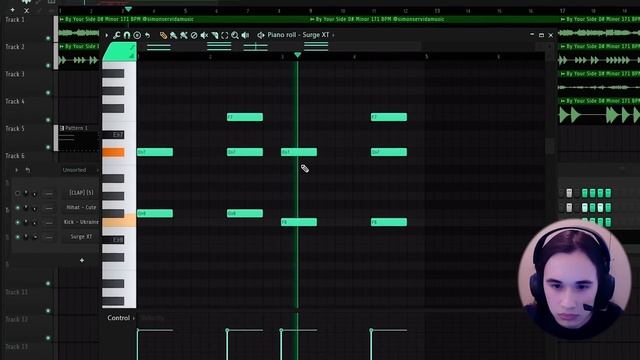Click the playlist playhead marker triangle
This screenshot has width=640, height=360.
coord(128,9)
